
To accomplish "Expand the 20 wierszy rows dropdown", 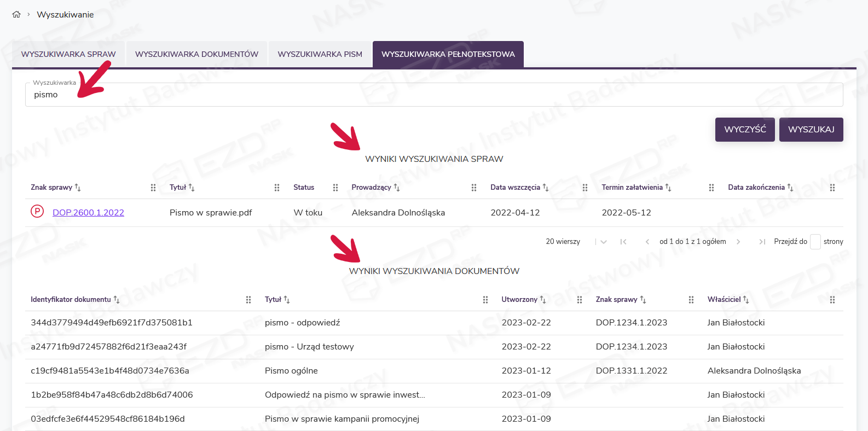I will point(603,242).
